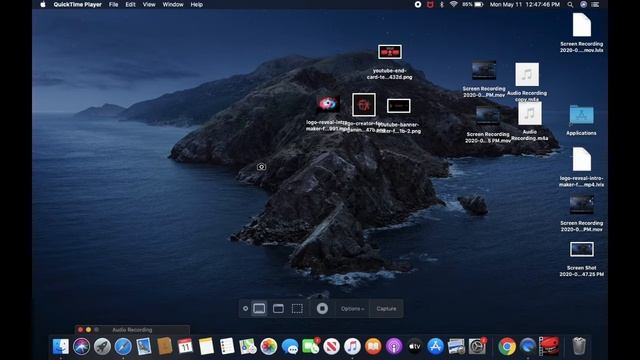Select Capture Entire Screen mode in screenshot toolbar
The width and height of the screenshot is (640, 360).
pyautogui.click(x=259, y=309)
